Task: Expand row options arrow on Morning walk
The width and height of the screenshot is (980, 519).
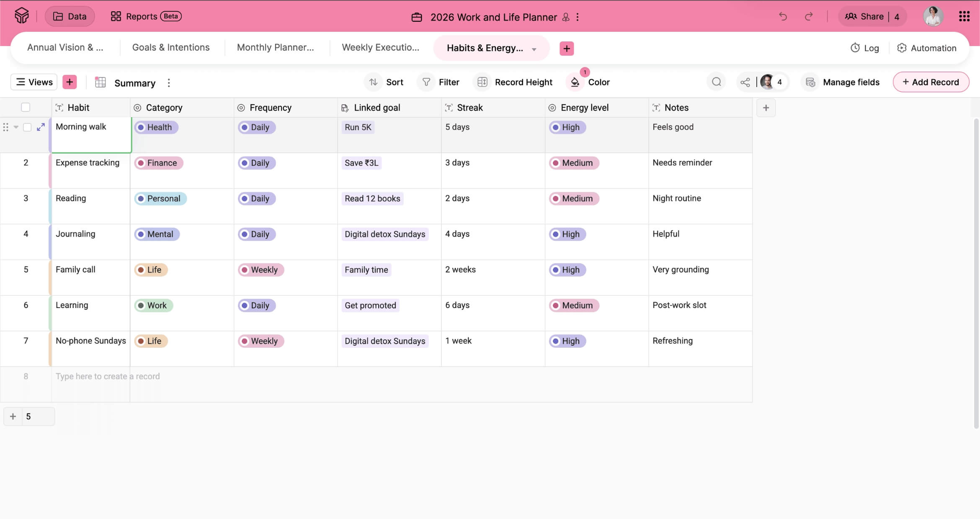Action: [16, 127]
